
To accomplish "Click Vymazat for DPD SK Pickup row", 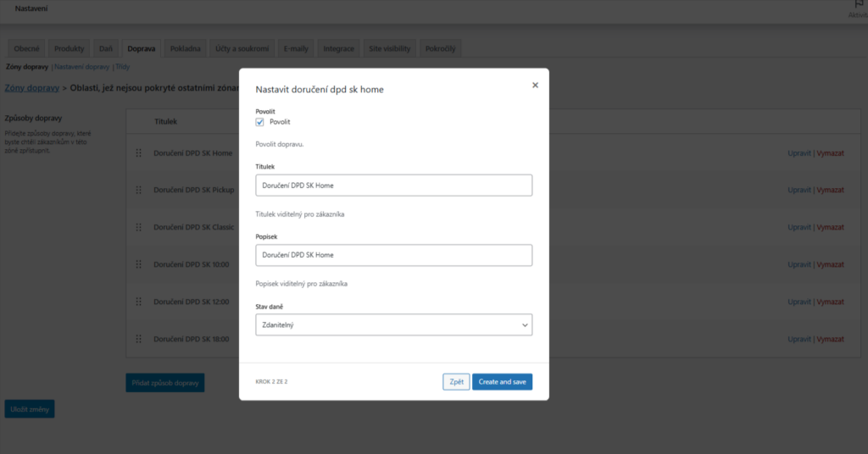I will [831, 190].
